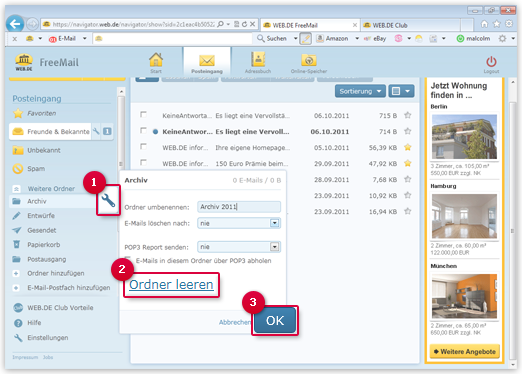Click Ordner hinzufügen
The image size is (522, 374).
coord(49,273)
